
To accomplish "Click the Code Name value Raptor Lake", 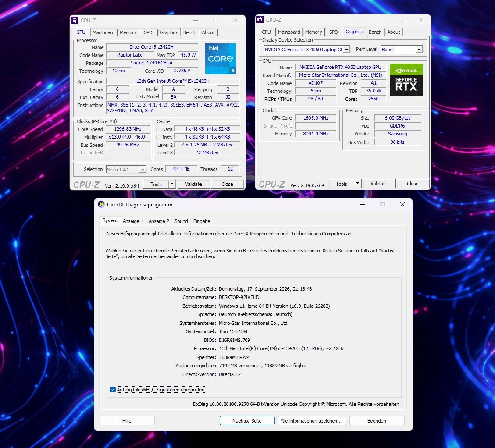I will [x=130, y=55].
